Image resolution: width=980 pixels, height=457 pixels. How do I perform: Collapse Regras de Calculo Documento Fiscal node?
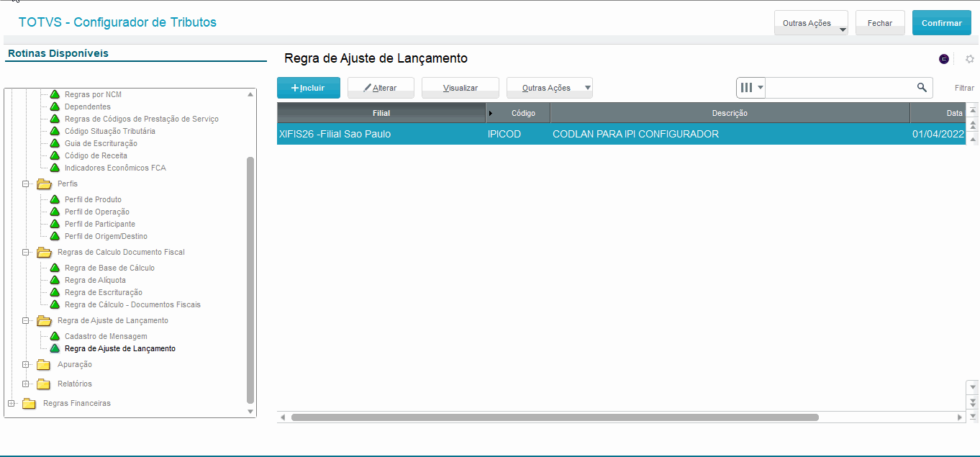click(25, 252)
